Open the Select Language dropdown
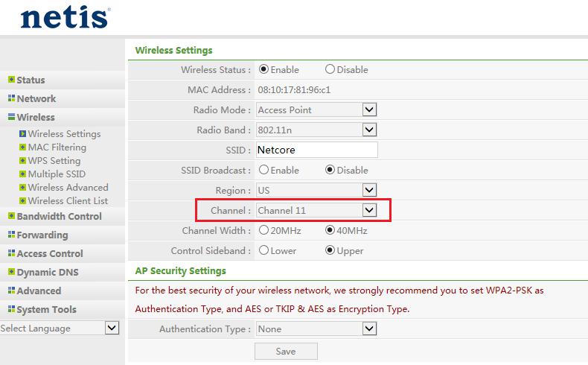 click(112, 328)
